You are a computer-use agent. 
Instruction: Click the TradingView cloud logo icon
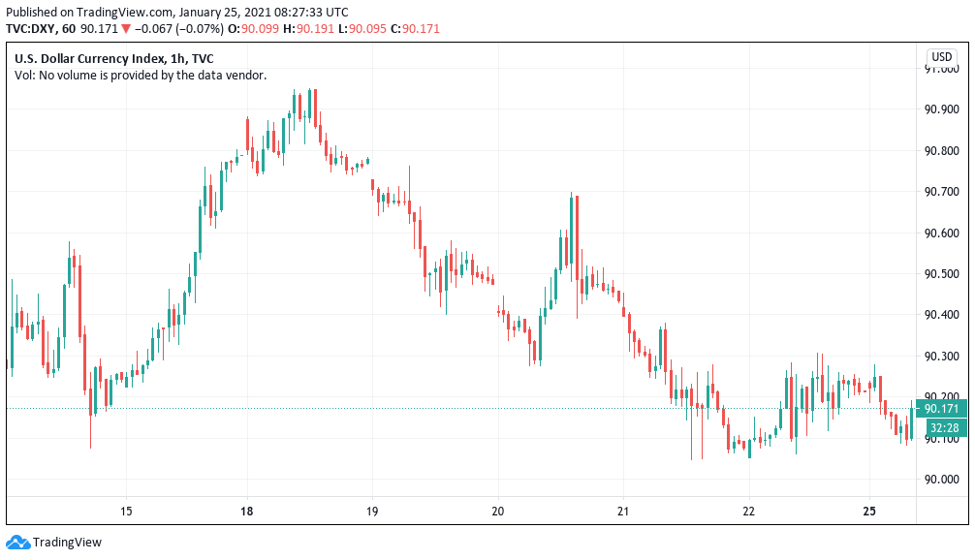17,543
